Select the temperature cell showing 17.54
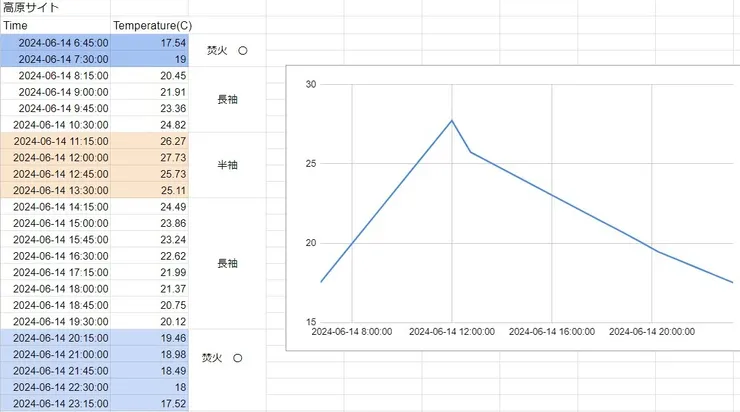The width and height of the screenshot is (740, 412). [x=149, y=42]
